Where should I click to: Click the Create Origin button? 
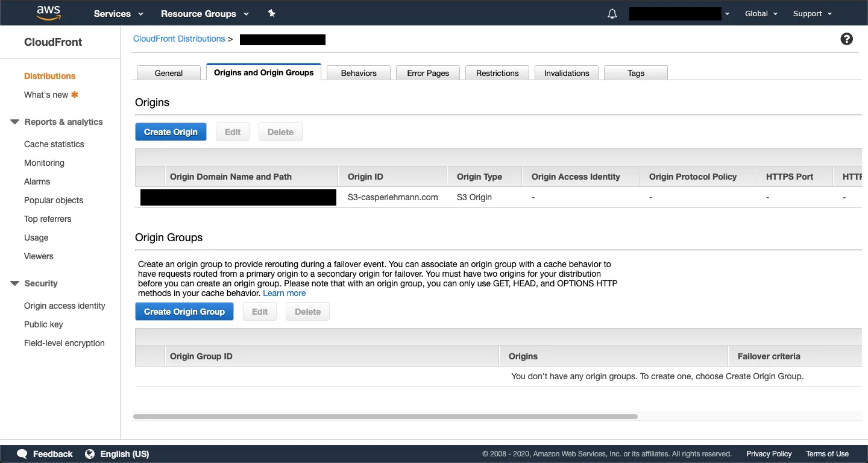[171, 131]
